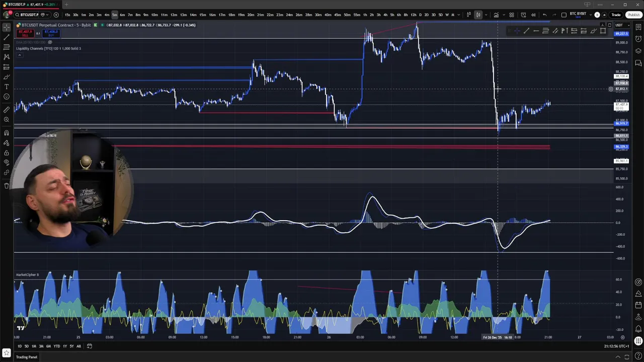Select the 30s timeframe
644x362 pixels.
pyautogui.click(x=75, y=15)
